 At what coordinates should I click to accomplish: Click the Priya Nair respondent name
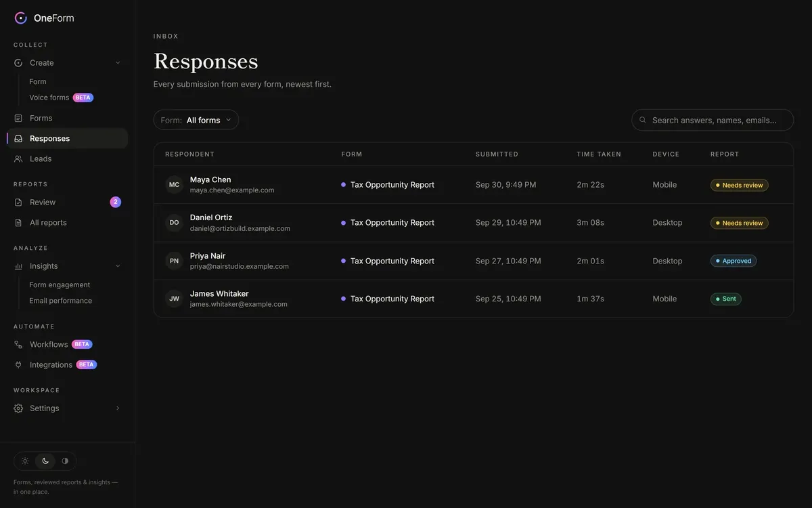pos(208,256)
